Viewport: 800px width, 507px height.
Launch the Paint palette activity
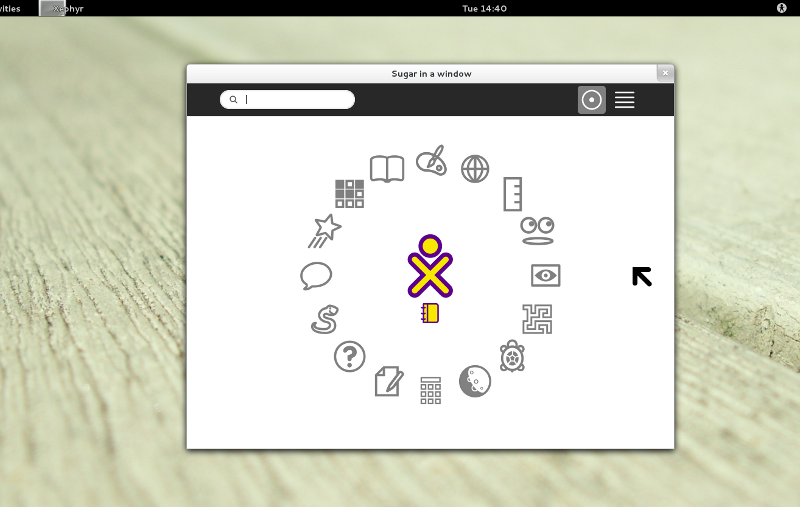431,161
